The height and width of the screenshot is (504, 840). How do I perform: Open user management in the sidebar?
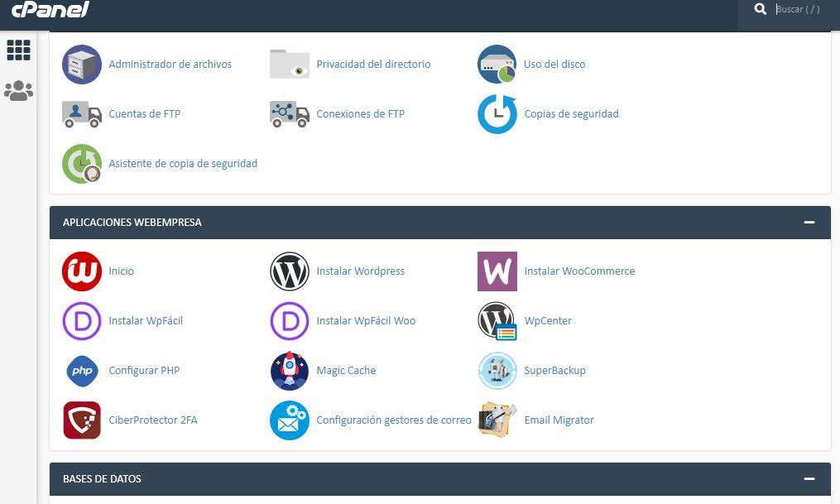point(18,91)
